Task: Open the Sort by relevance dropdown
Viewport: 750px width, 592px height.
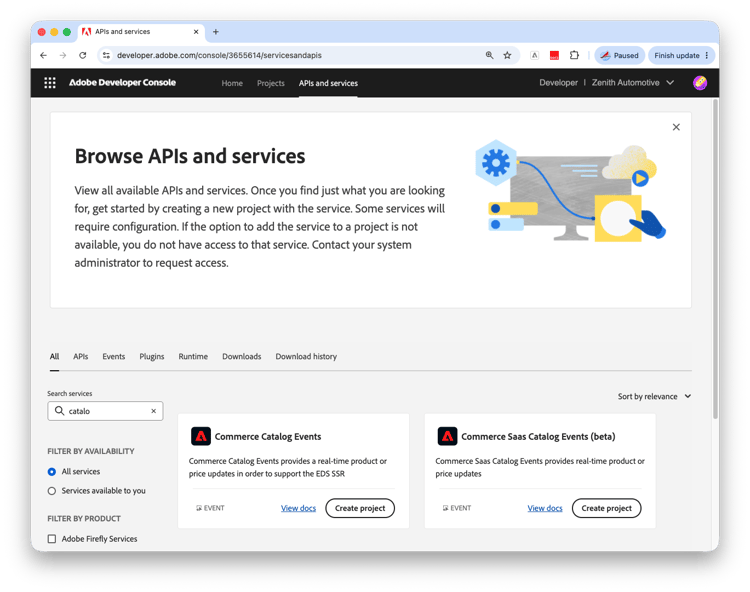Action: pos(654,396)
